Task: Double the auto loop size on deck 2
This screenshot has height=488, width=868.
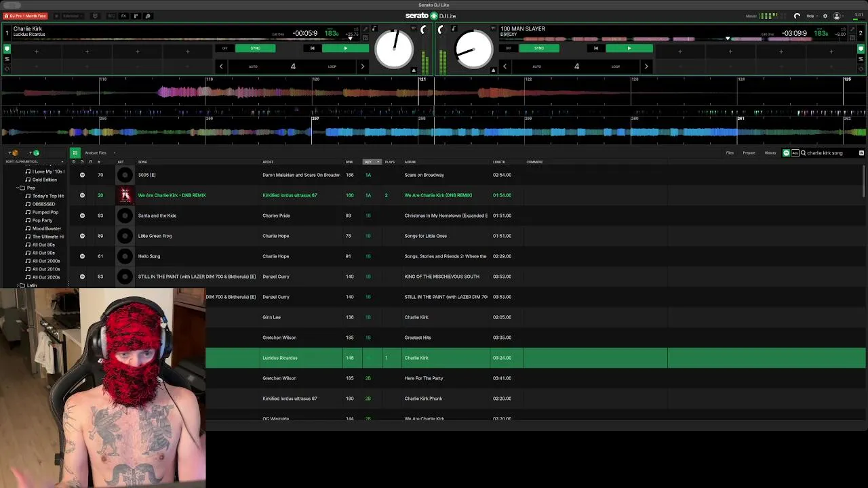Action: tap(646, 66)
